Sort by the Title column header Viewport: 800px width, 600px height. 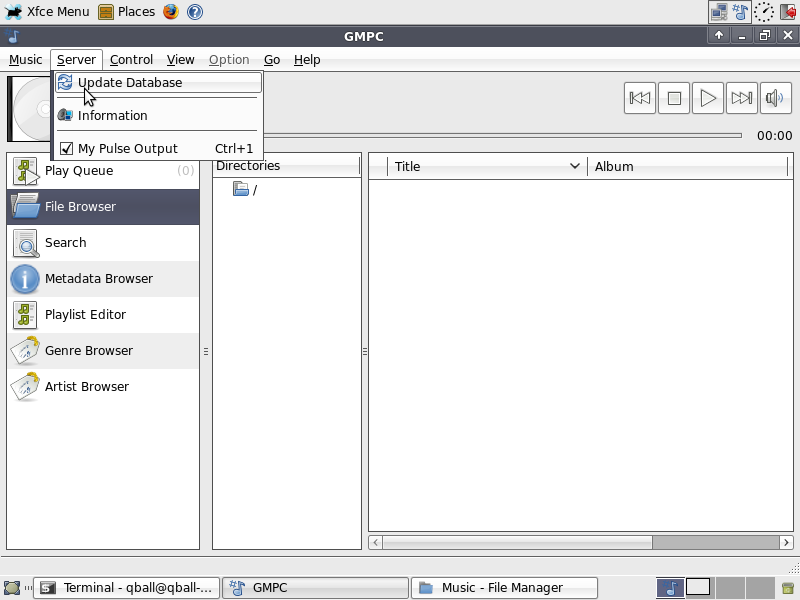487,166
